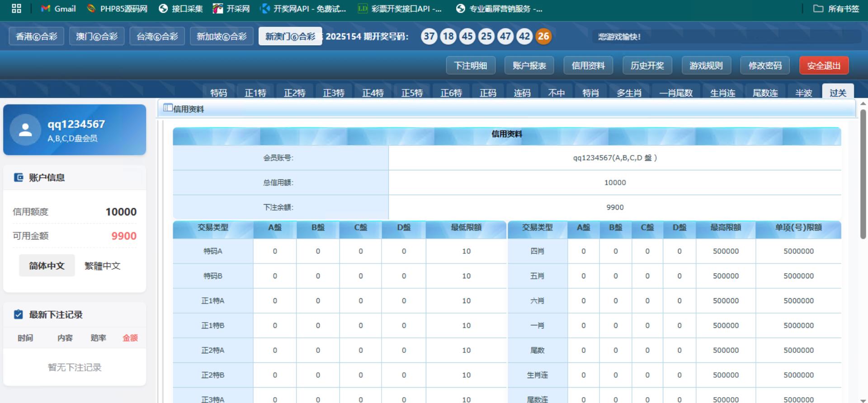Click the red 安全退出 button
Image resolution: width=868 pixels, height=403 pixels.
(x=824, y=66)
